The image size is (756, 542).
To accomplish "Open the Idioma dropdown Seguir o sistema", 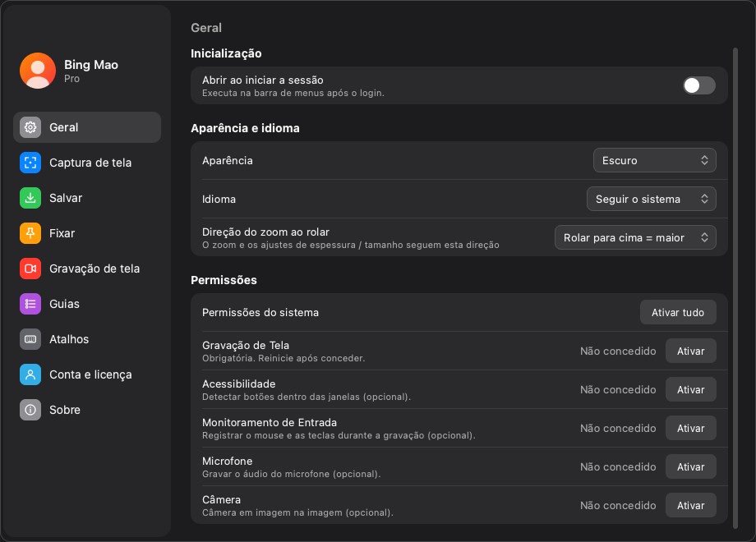I will point(652,199).
